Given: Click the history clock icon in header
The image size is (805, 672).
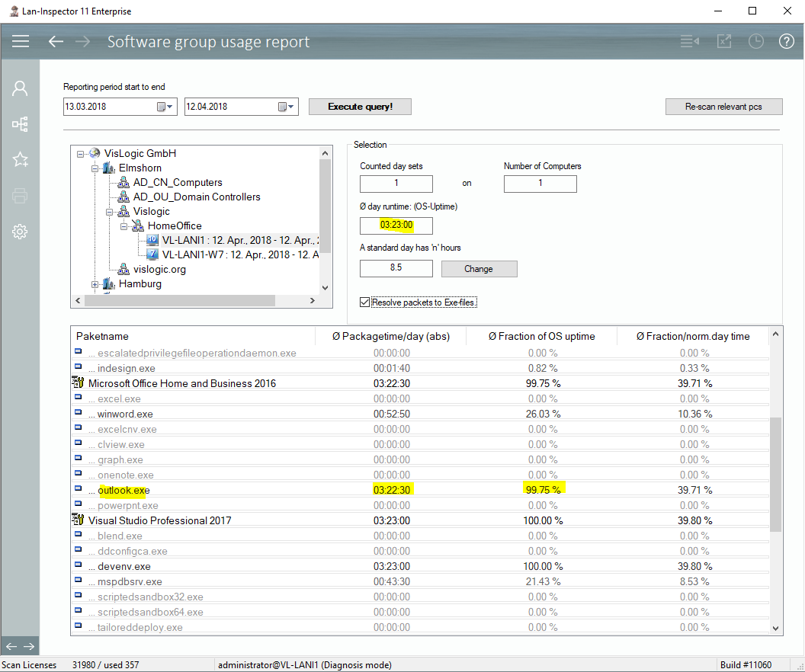Looking at the screenshot, I should 755,41.
